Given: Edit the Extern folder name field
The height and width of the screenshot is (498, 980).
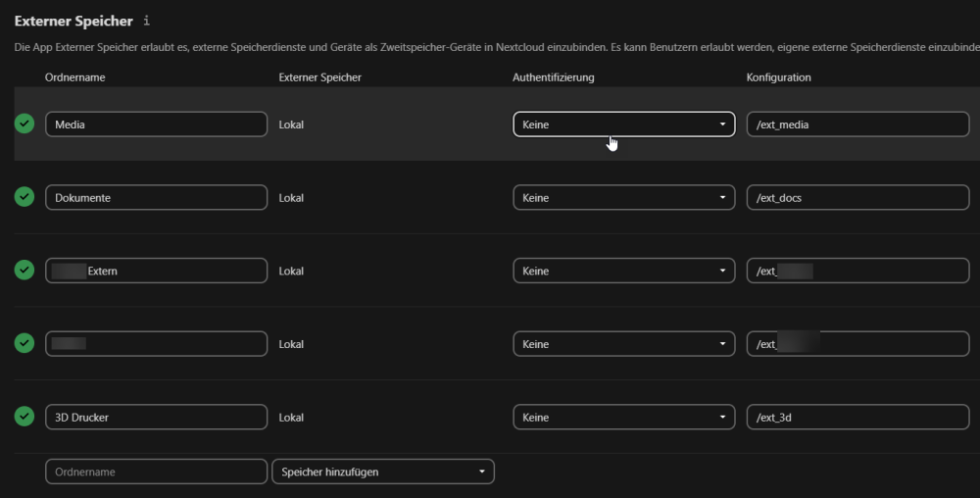Looking at the screenshot, I should click(x=156, y=271).
